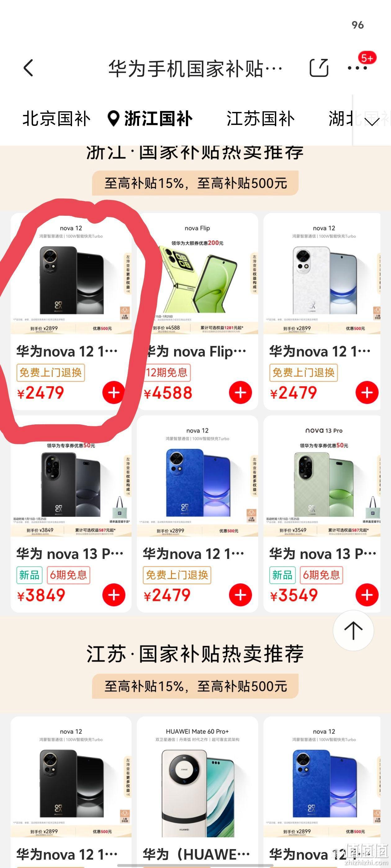Image resolution: width=391 pixels, height=868 pixels.
Task: Tap the 新品 tag on ¥3849 phone
Action: (29, 575)
